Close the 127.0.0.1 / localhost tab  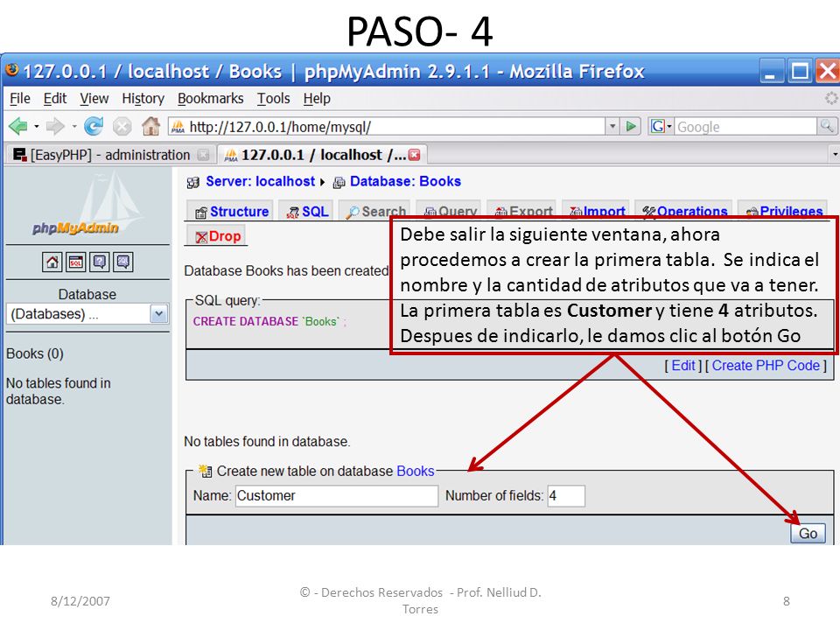[414, 155]
